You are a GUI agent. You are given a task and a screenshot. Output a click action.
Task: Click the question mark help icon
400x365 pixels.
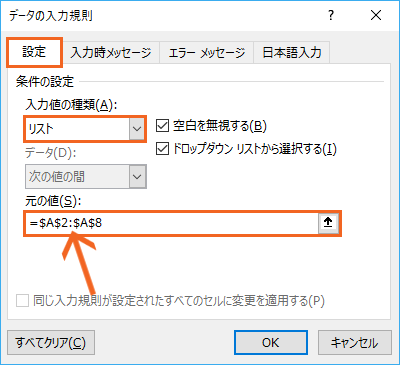331,15
